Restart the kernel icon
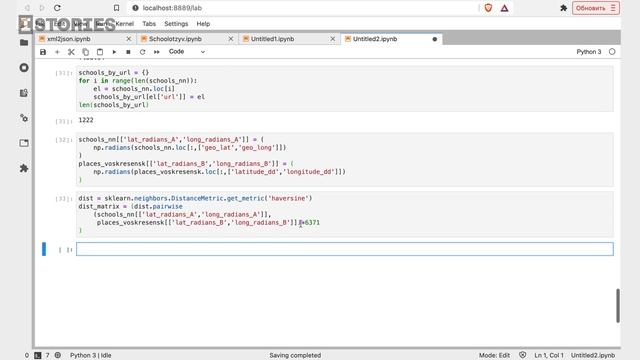This screenshot has height=360, width=640. [142, 52]
